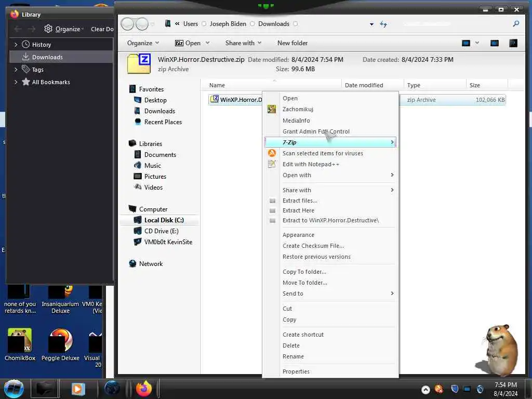This screenshot has height=399, width=532.
Task: Click Cut in the context menu
Action: pos(287,309)
